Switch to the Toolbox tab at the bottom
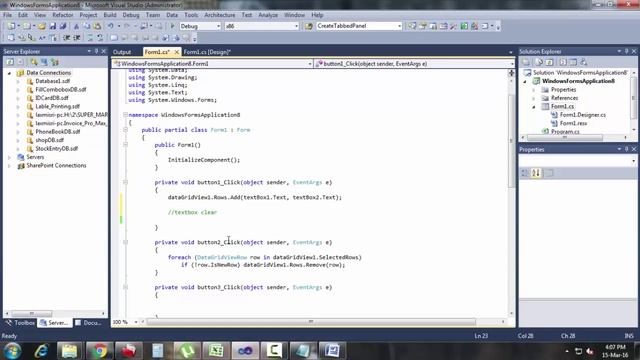Screen dimensions: 640x360 20,323
